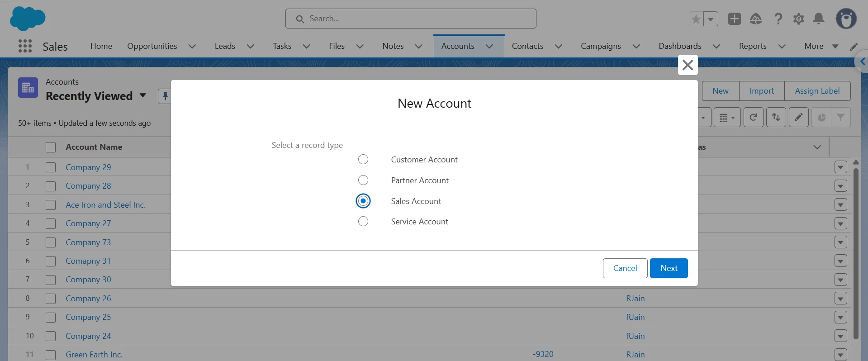868x361 pixels.
Task: Expand the Contacts tab chevron
Action: point(558,46)
